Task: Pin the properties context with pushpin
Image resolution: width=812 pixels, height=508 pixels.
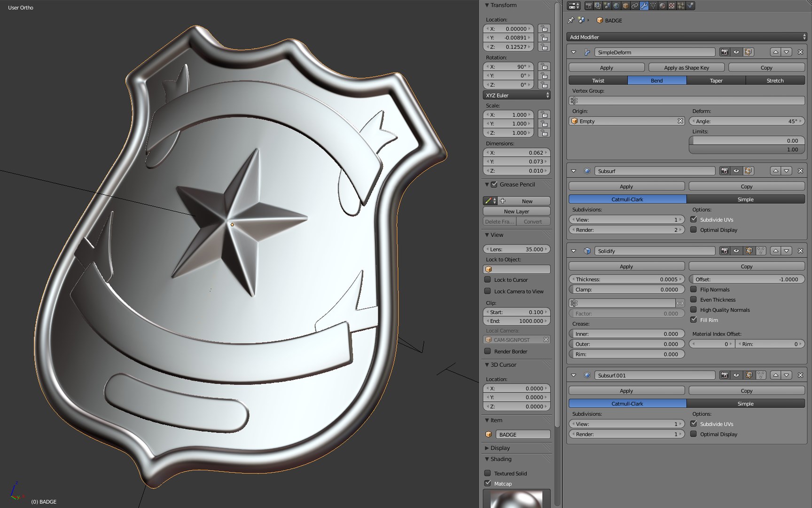Action: pos(571,20)
